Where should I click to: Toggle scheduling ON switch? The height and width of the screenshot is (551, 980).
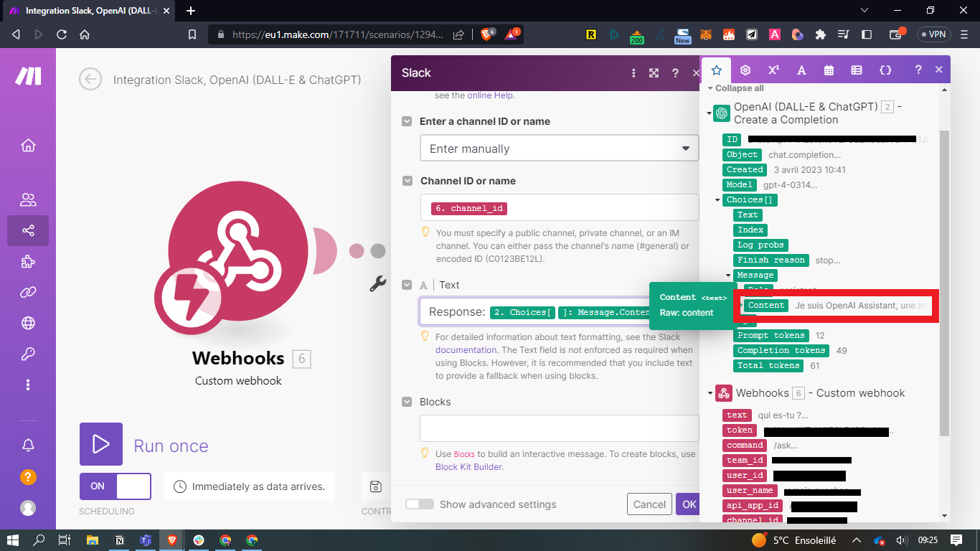tap(115, 486)
